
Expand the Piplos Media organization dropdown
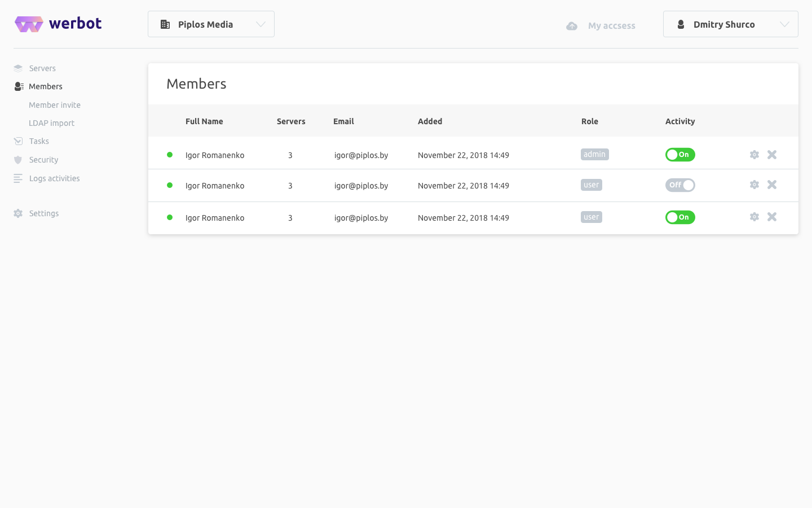pyautogui.click(x=211, y=24)
